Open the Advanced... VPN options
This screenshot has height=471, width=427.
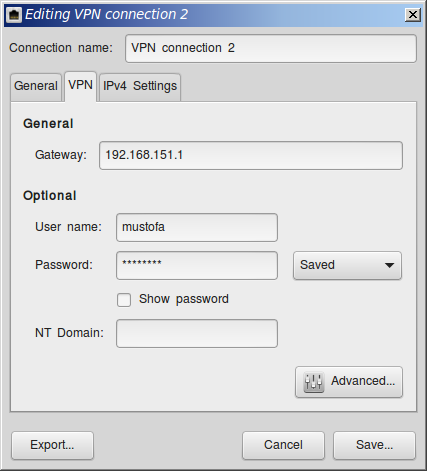(349, 382)
